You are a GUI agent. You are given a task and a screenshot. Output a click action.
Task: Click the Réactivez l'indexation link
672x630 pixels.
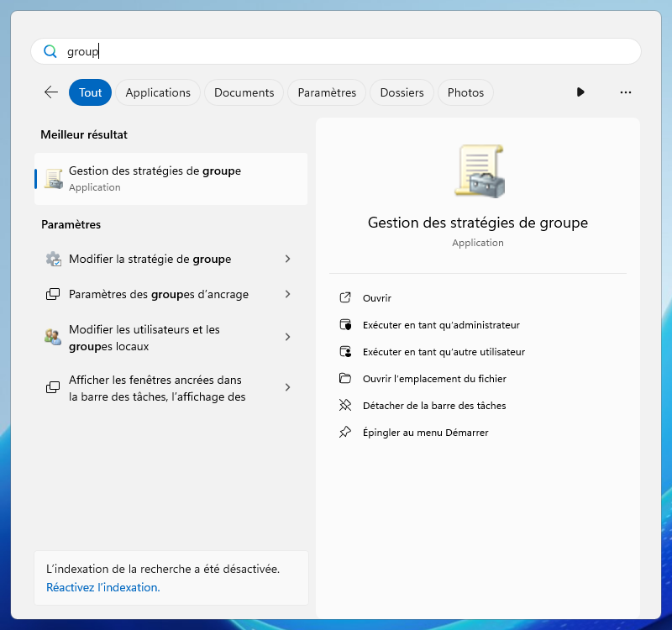coord(102,587)
